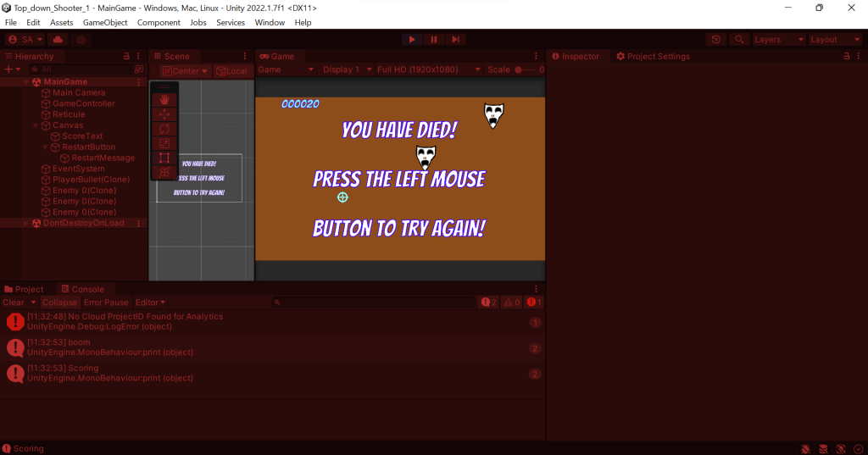Viewport: 868px width, 455px height.
Task: Click the Clear button in Console
Action: [x=14, y=302]
